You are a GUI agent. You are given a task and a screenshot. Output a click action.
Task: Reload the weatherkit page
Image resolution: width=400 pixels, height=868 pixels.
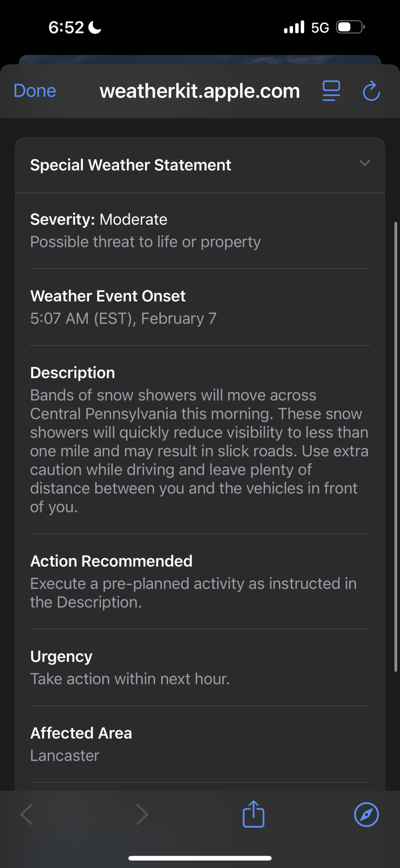(x=371, y=91)
